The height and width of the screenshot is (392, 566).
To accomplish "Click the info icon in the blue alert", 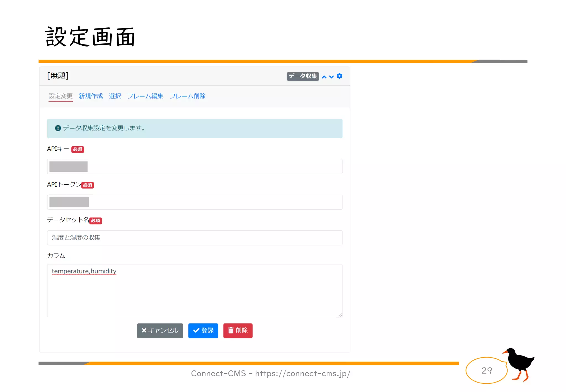I will point(58,128).
